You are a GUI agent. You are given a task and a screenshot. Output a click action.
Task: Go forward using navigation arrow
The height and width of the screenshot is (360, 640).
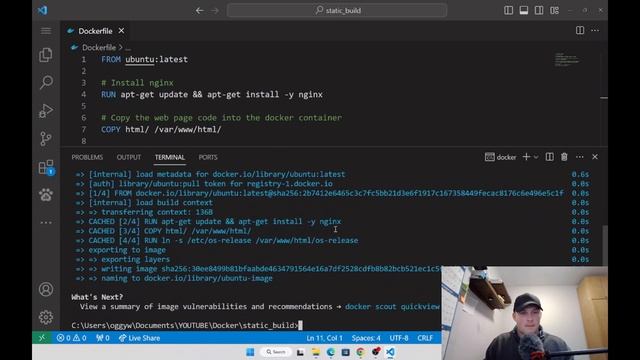pyautogui.click(x=215, y=11)
